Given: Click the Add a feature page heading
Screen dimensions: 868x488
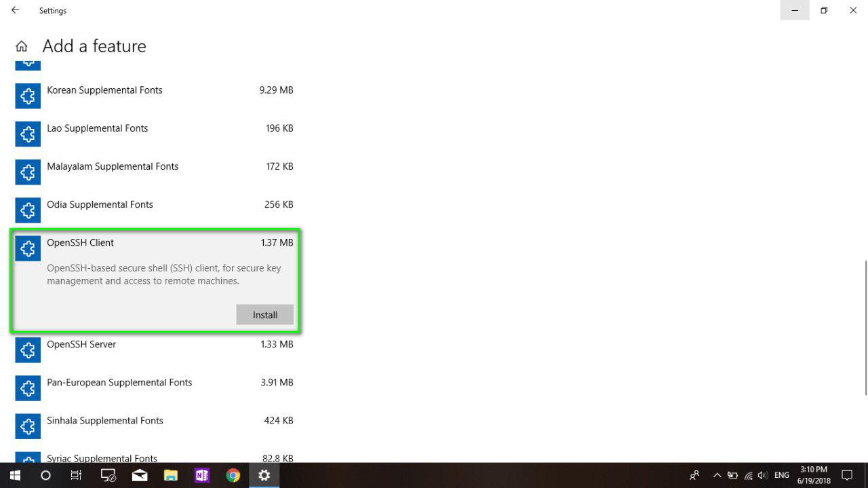Looking at the screenshot, I should click(94, 46).
